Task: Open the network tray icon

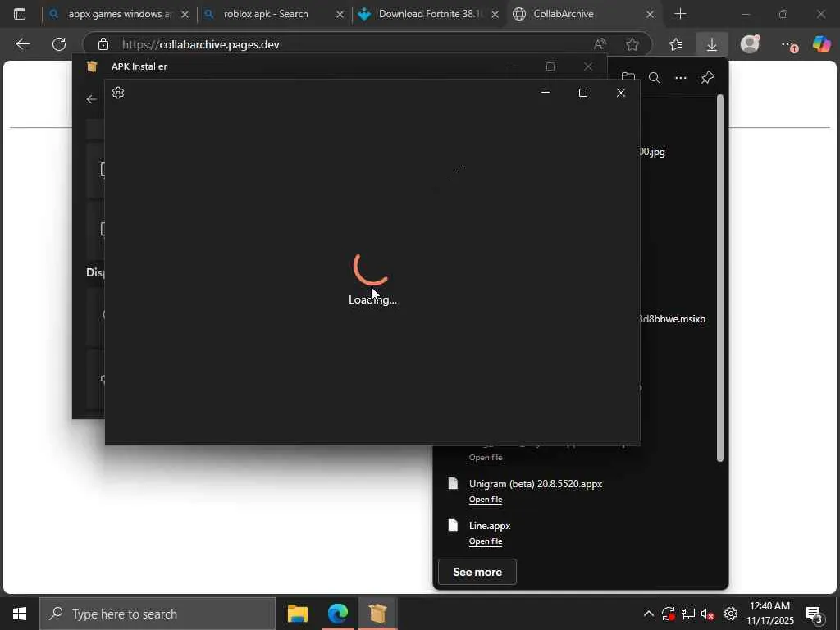Action: (688, 614)
